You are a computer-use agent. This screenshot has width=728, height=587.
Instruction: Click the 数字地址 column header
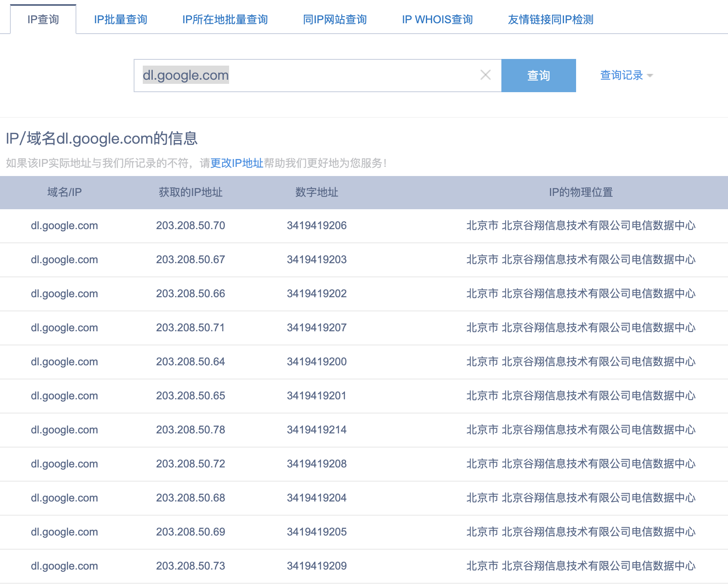(x=317, y=192)
